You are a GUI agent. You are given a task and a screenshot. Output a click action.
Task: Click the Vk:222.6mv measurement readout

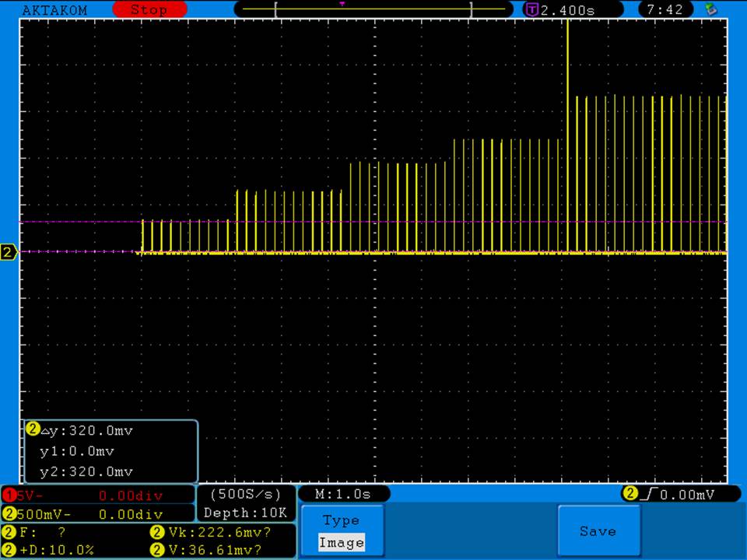[219, 532]
